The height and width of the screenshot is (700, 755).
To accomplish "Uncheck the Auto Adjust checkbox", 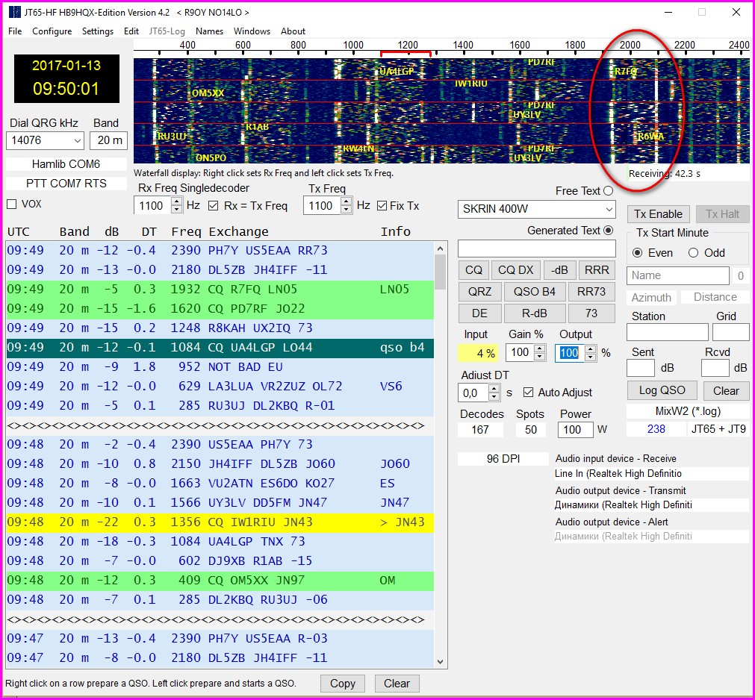I will pyautogui.click(x=529, y=393).
